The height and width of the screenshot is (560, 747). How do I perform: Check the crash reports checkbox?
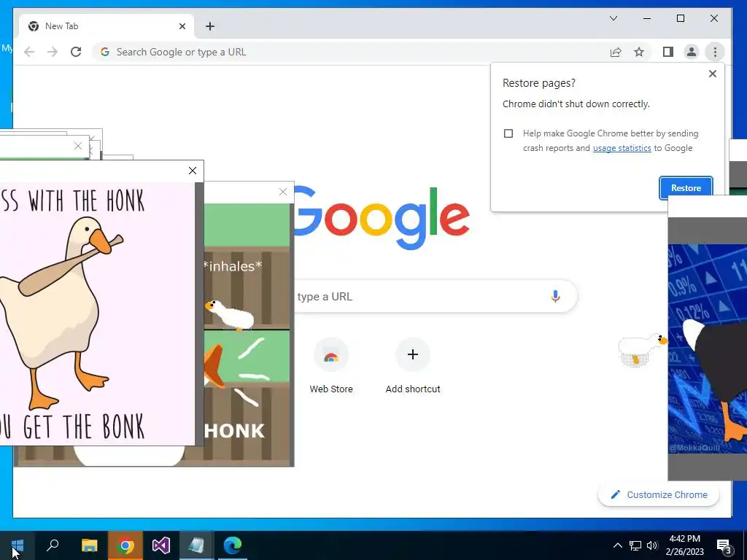[x=508, y=133]
